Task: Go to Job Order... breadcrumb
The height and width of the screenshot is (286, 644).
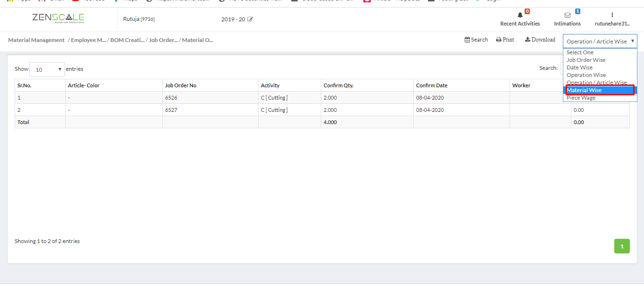Action: point(163,40)
